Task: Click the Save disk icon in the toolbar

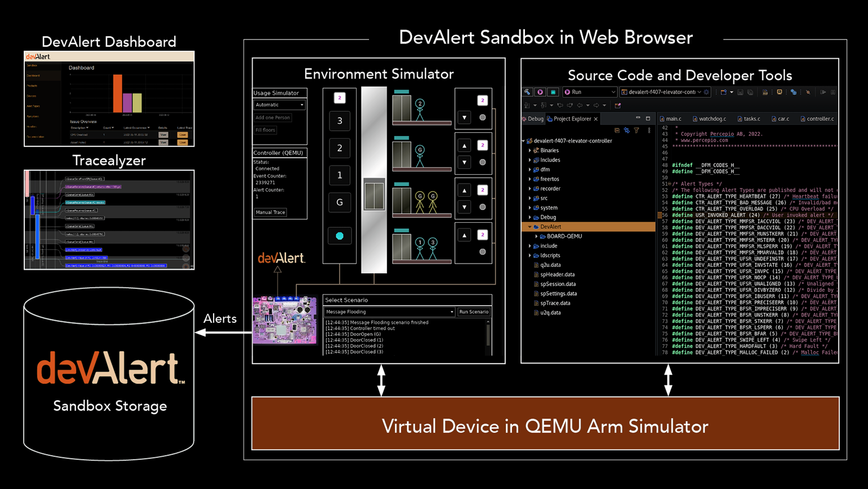Action: (x=739, y=92)
